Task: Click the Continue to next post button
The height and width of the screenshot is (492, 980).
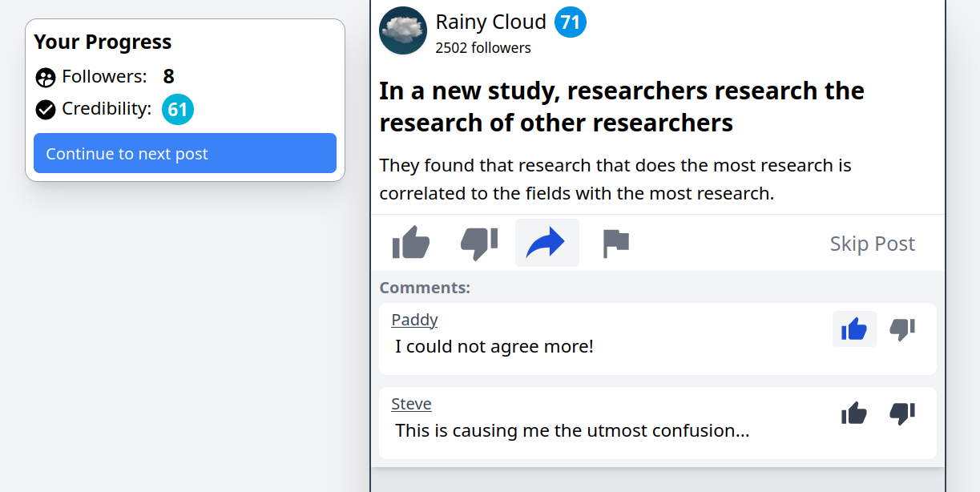Action: click(x=185, y=153)
